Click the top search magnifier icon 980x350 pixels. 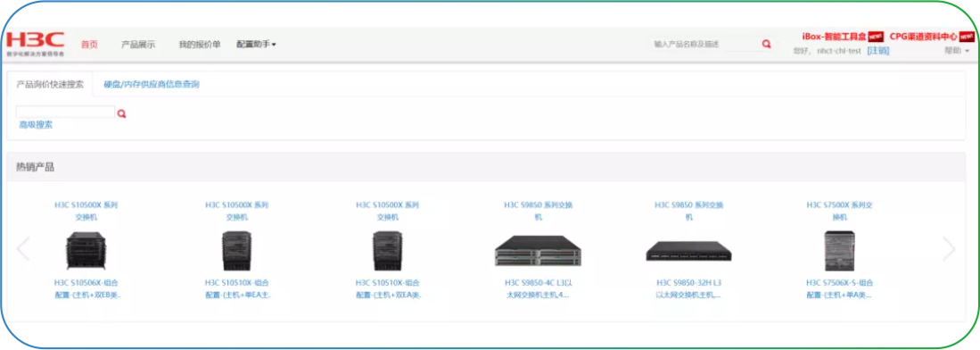click(766, 44)
